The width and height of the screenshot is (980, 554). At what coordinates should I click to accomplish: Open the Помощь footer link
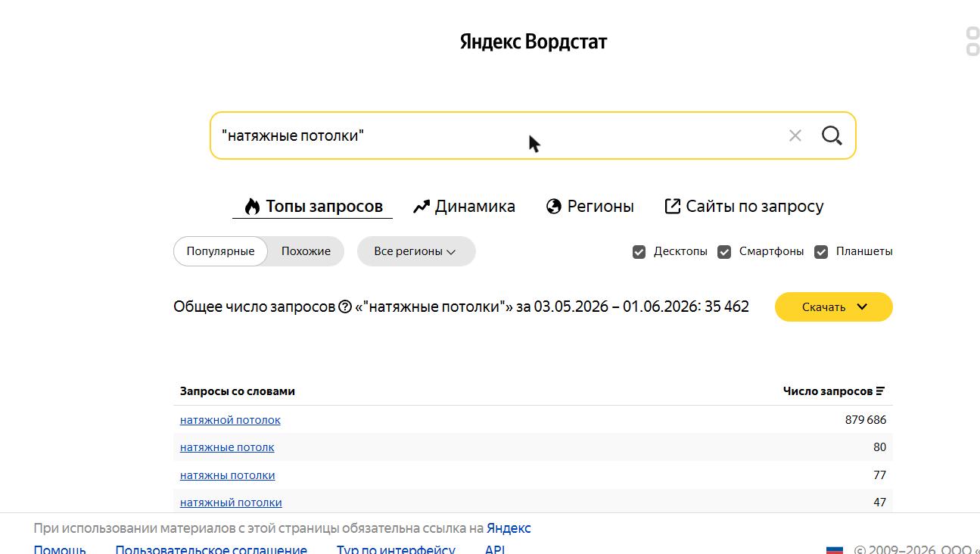pyautogui.click(x=60, y=549)
